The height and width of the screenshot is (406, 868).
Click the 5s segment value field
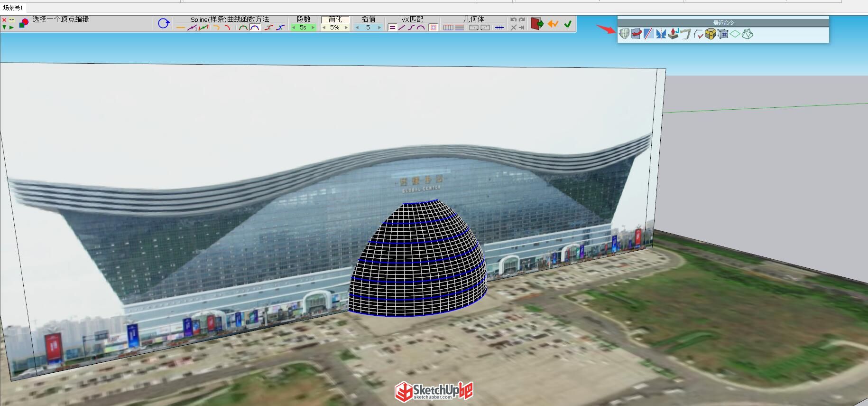tap(303, 28)
